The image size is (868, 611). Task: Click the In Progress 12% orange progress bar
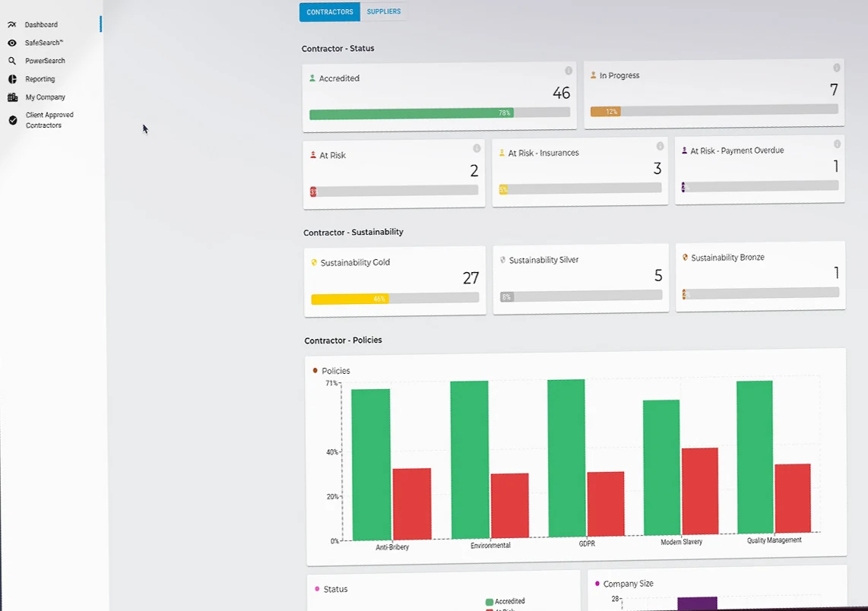coord(606,111)
